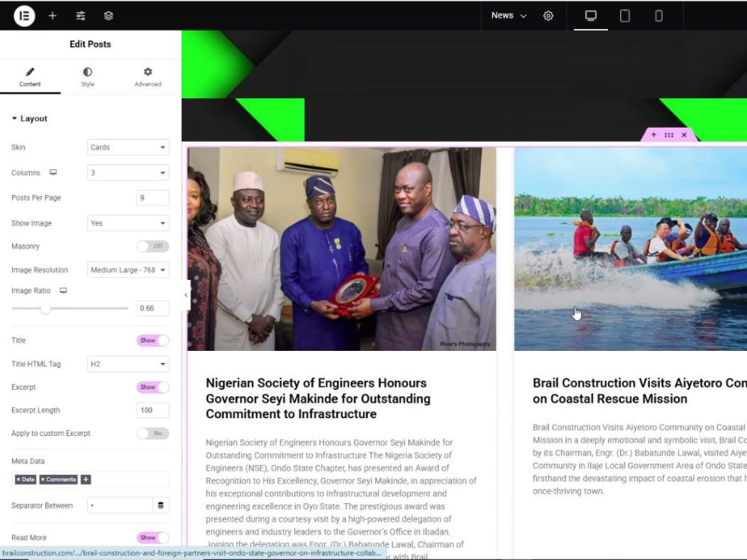Toggle Apply to custom Excerpt switch
The width and height of the screenshot is (747, 560).
point(152,433)
